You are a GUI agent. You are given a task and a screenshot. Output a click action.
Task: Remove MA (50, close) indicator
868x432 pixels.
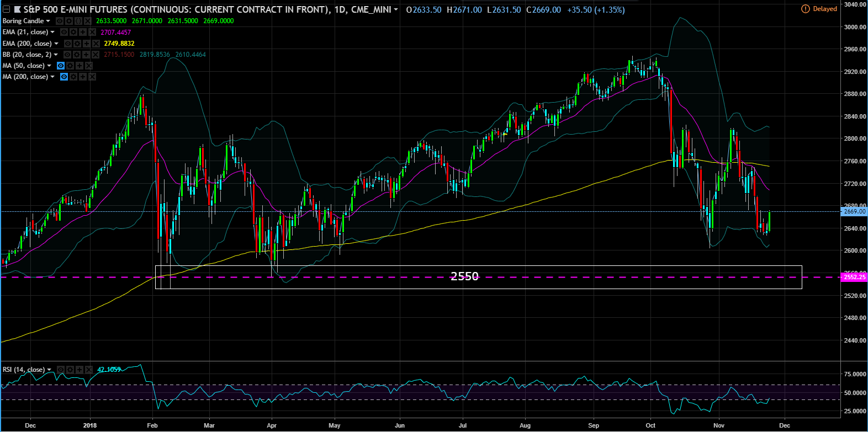[x=89, y=66]
